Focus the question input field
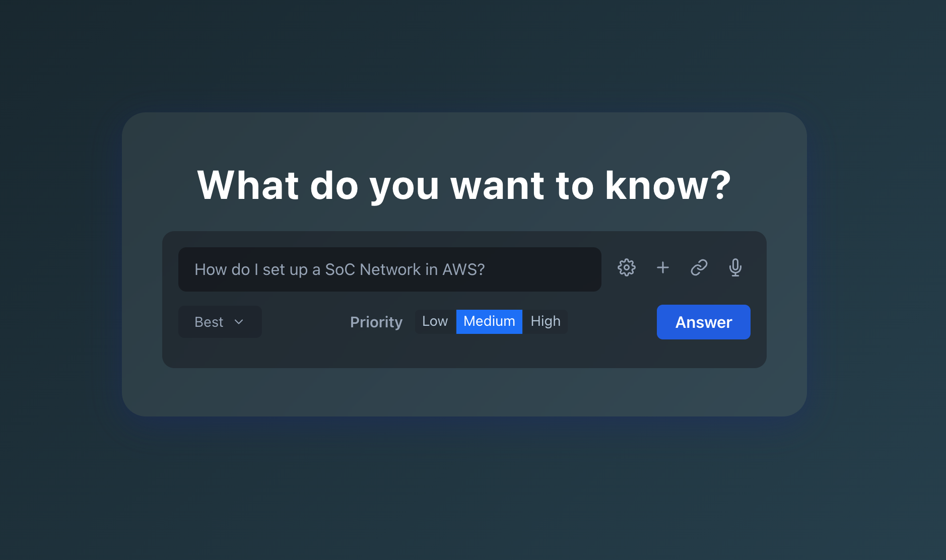The image size is (946, 560). pyautogui.click(x=389, y=269)
